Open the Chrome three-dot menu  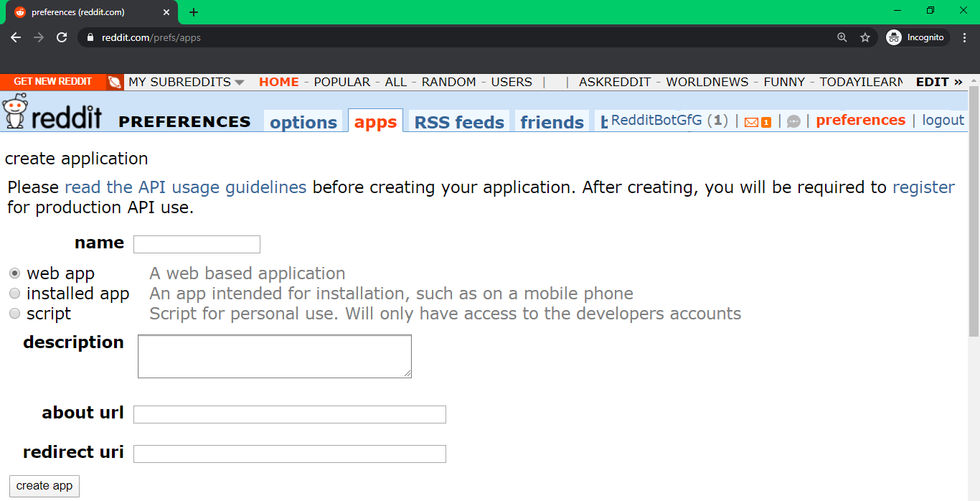(964, 37)
